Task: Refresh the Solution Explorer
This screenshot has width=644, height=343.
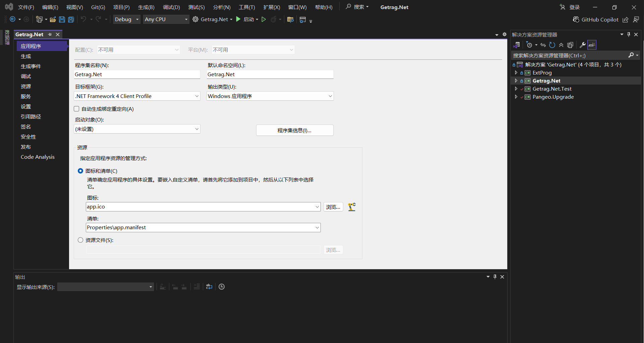Action: (552, 45)
